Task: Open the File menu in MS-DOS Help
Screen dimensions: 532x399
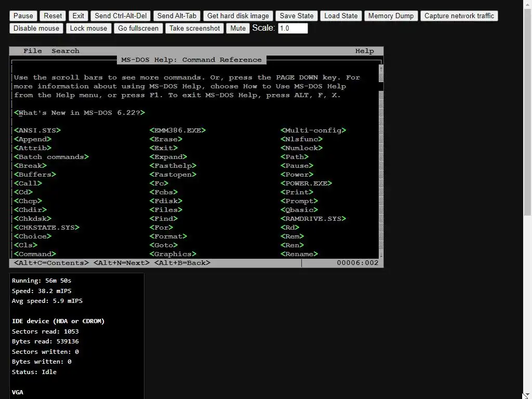Action: [x=33, y=51]
